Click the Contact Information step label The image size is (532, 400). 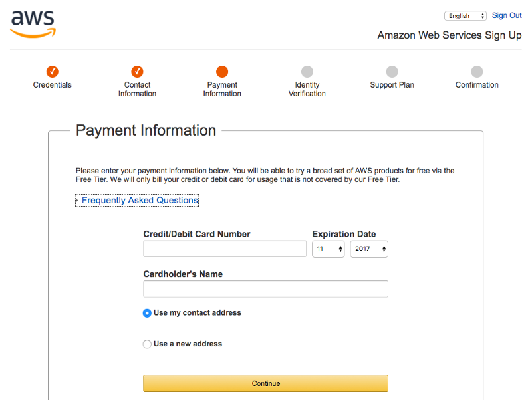click(x=137, y=89)
